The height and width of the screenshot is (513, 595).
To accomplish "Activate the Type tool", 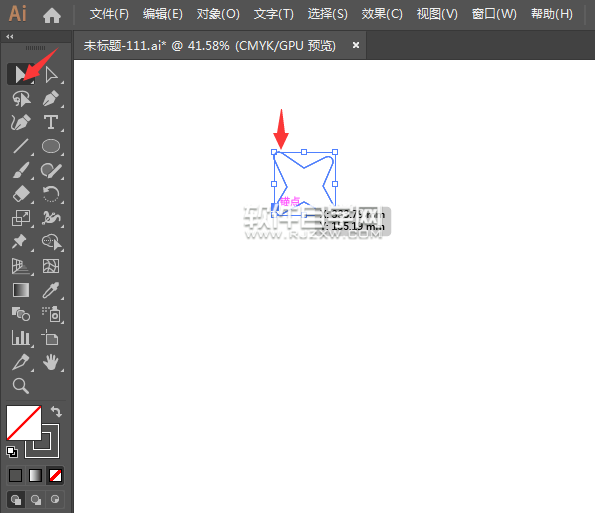I will tap(51, 123).
